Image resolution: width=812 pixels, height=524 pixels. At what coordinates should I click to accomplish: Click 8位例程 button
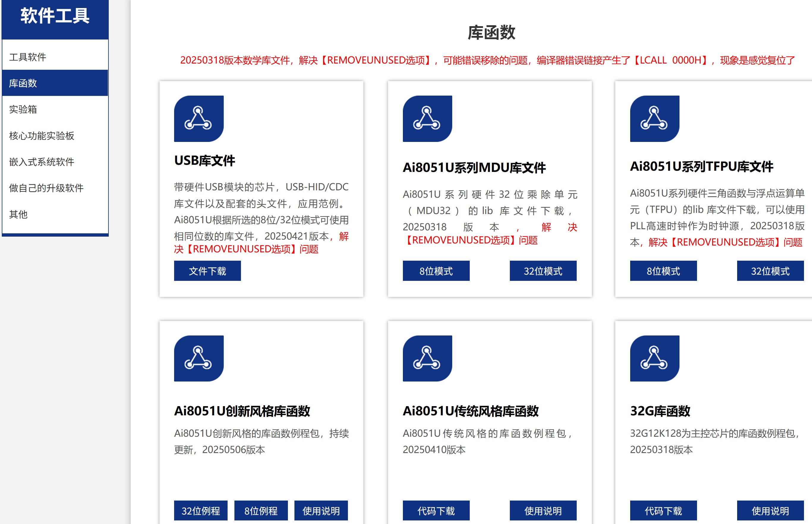pyautogui.click(x=261, y=510)
